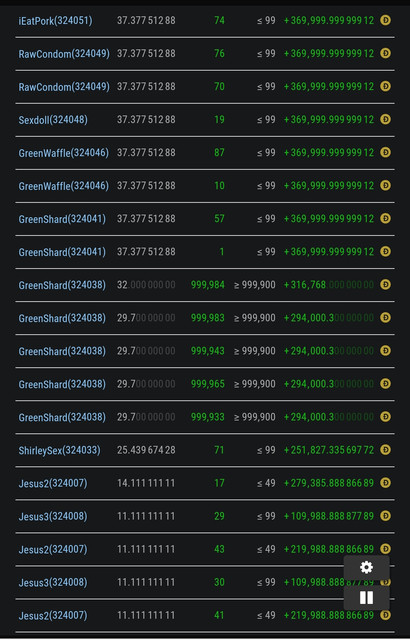Click the +251,827.33569772 profit amount
410x640 pixels.
329,450
